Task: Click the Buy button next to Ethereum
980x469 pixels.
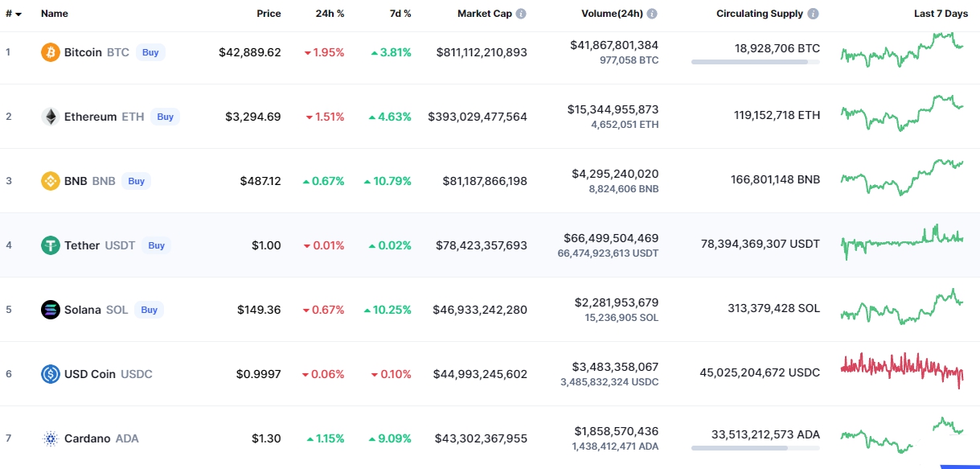Action: pos(166,117)
